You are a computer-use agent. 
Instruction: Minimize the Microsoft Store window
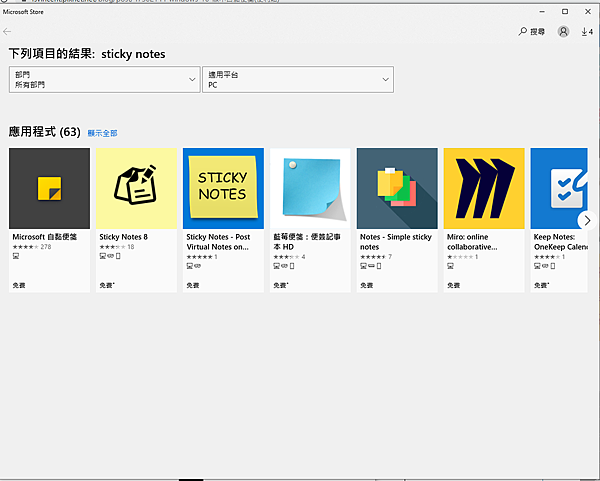542,11
